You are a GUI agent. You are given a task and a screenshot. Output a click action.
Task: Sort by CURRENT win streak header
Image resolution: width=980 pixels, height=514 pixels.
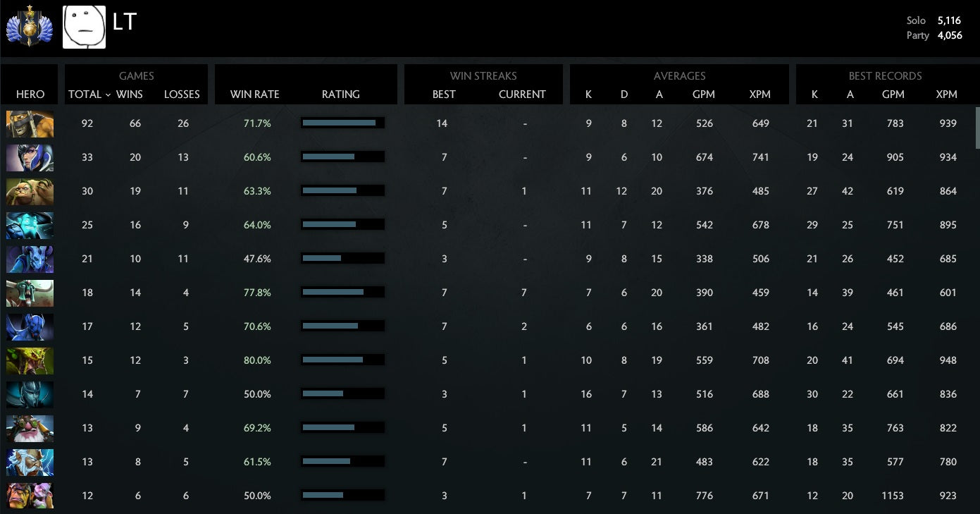[522, 94]
